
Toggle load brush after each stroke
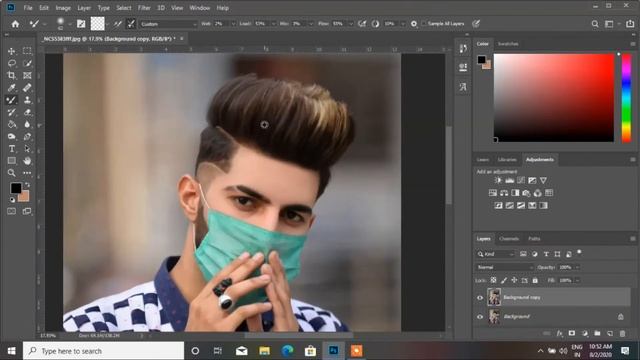(x=118, y=24)
